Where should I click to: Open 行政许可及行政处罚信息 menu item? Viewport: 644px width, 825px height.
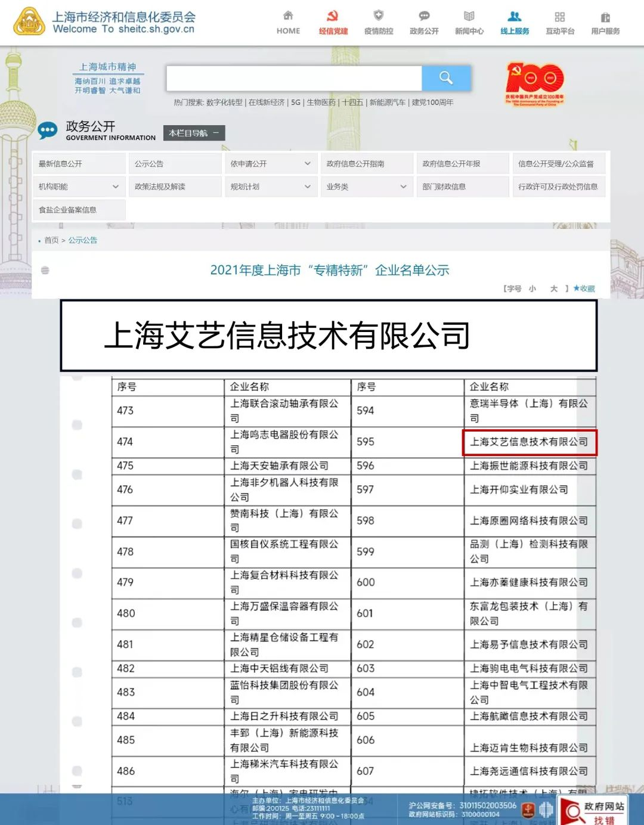(559, 187)
